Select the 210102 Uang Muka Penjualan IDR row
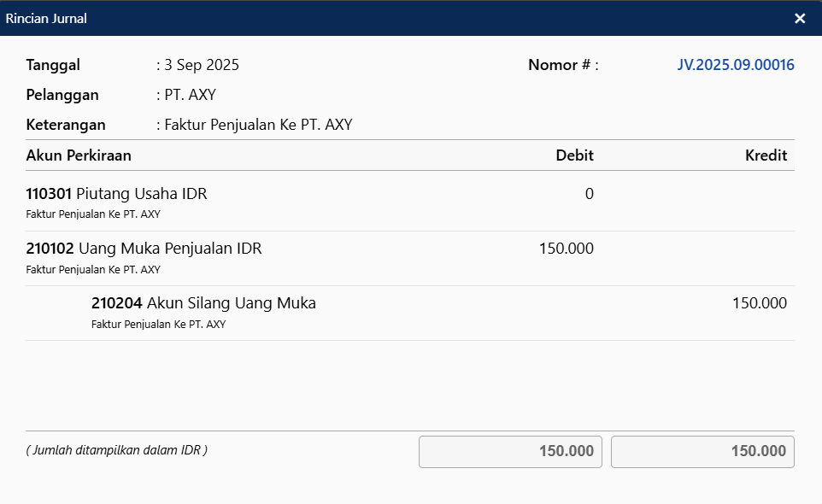The height and width of the screenshot is (504, 822). point(144,249)
